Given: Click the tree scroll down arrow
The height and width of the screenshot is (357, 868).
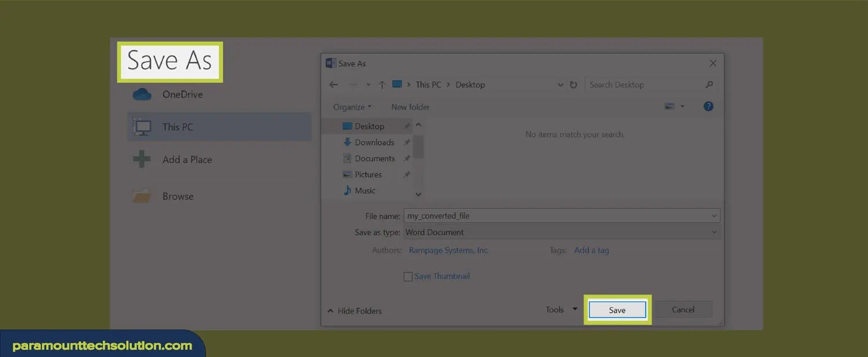Looking at the screenshot, I should click(419, 195).
